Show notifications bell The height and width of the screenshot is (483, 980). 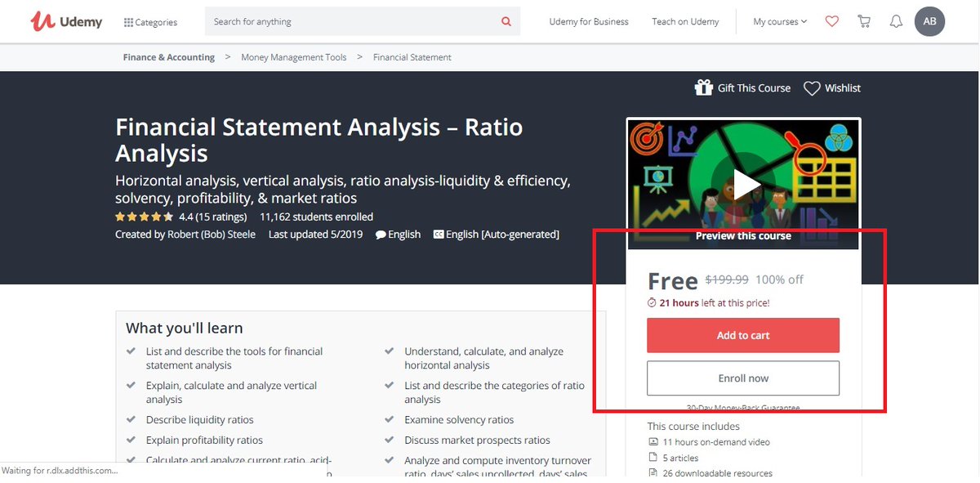tap(896, 22)
